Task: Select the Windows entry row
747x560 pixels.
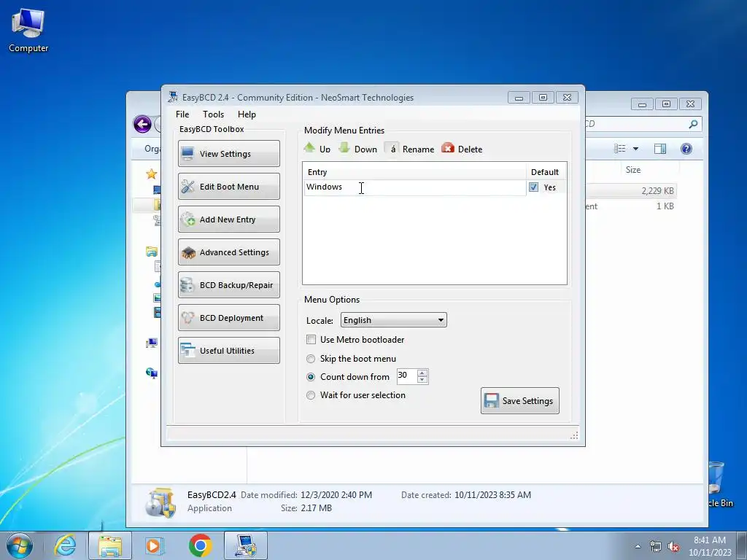Action: click(x=414, y=187)
